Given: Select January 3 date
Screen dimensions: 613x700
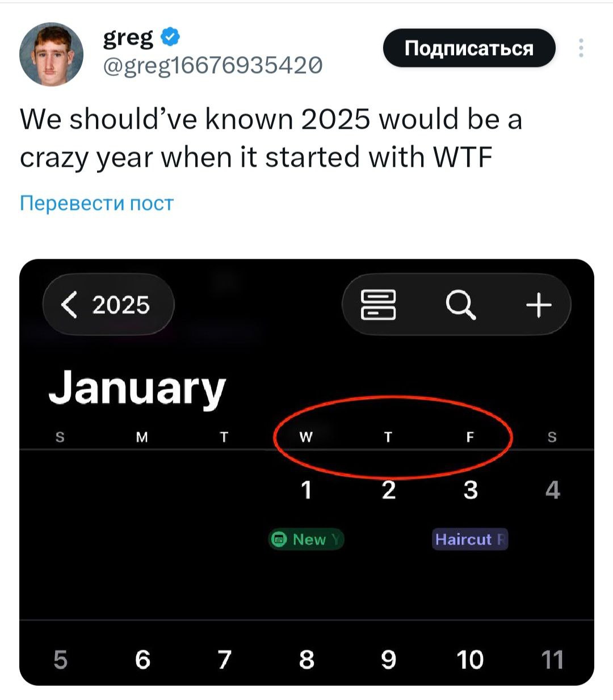Looking at the screenshot, I should click(471, 490).
